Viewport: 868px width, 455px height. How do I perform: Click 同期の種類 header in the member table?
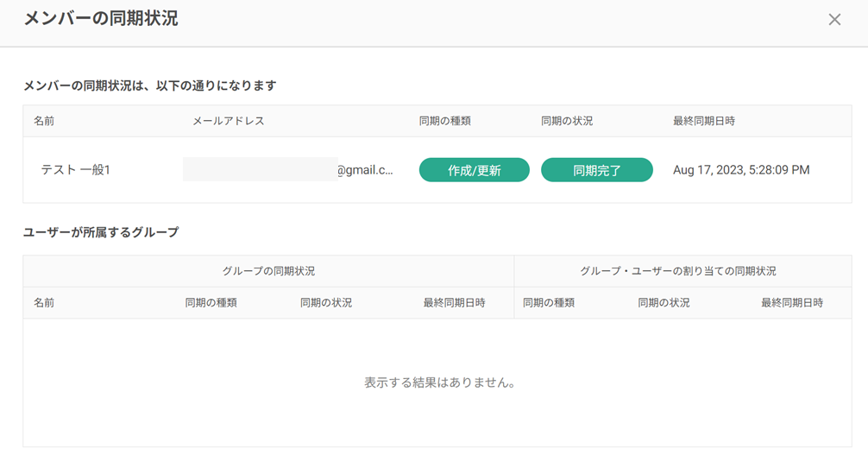444,121
